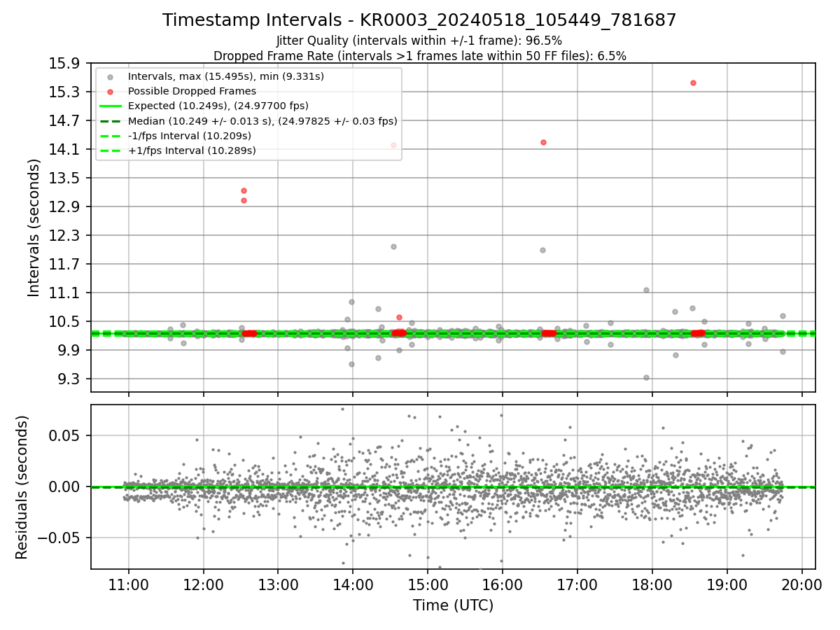Click the Residuals (seconds) y-axis label
The width and height of the screenshot is (840, 630).
(22, 487)
